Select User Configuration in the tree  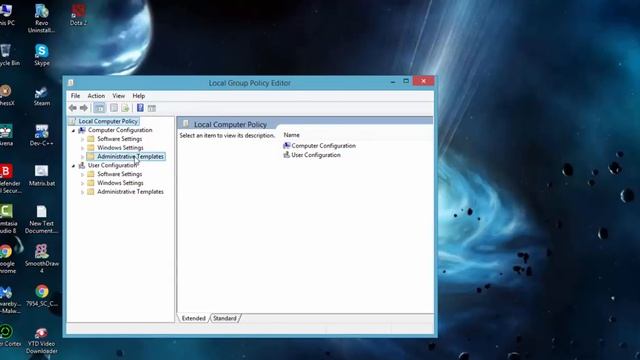pyautogui.click(x=112, y=165)
